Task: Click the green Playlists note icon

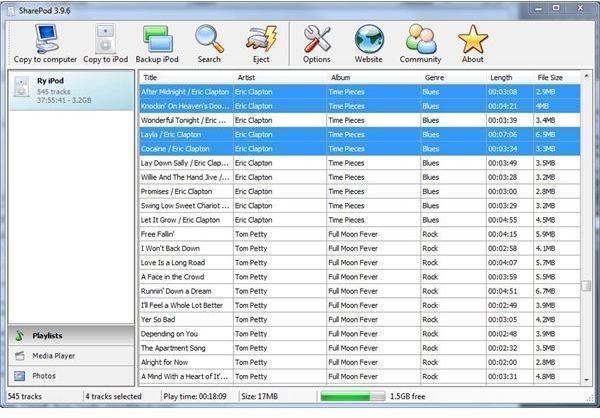Action: pos(20,336)
